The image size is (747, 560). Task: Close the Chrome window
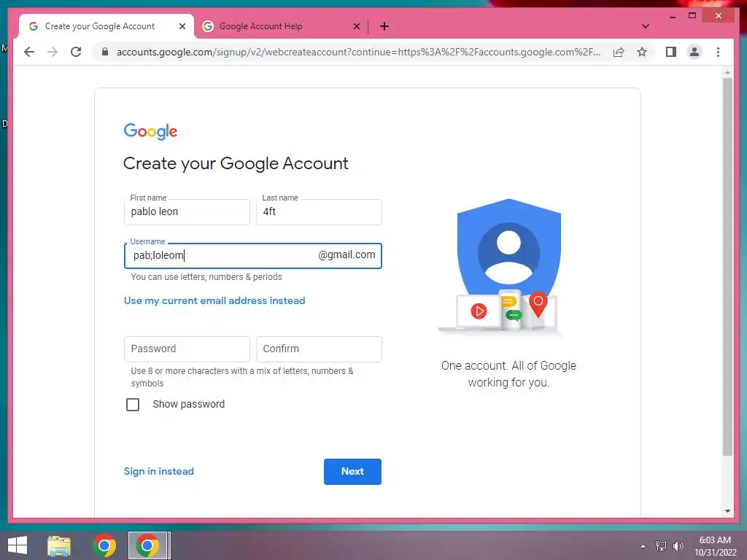(x=719, y=16)
